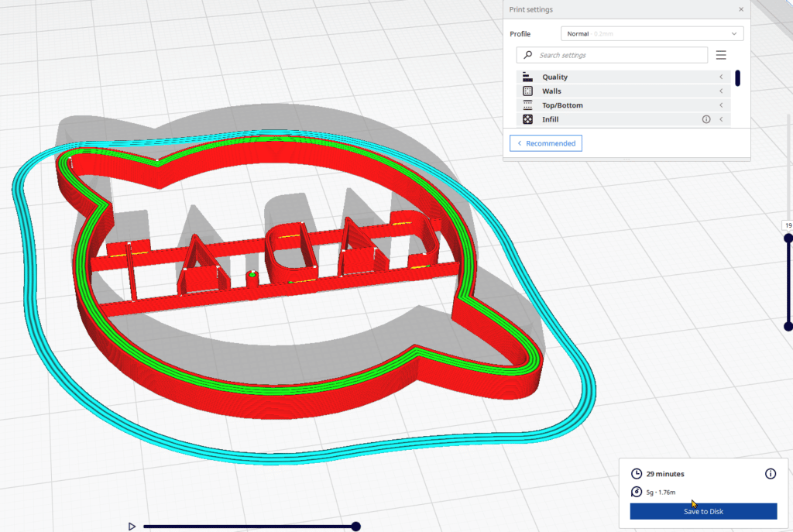This screenshot has width=793, height=532.
Task: Click the material spool icon beside 5g
Action: pyautogui.click(x=636, y=492)
